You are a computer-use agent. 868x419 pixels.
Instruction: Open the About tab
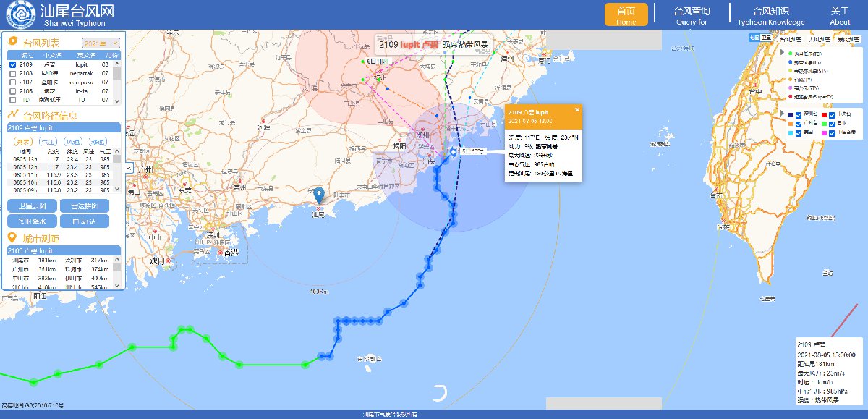(x=840, y=14)
